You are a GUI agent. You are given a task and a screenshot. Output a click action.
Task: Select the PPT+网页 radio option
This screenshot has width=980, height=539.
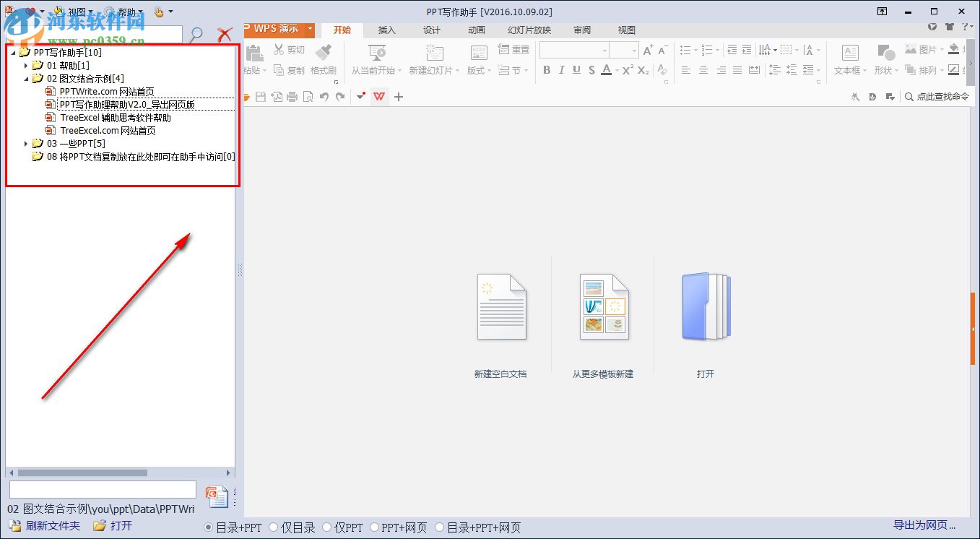pos(376,527)
